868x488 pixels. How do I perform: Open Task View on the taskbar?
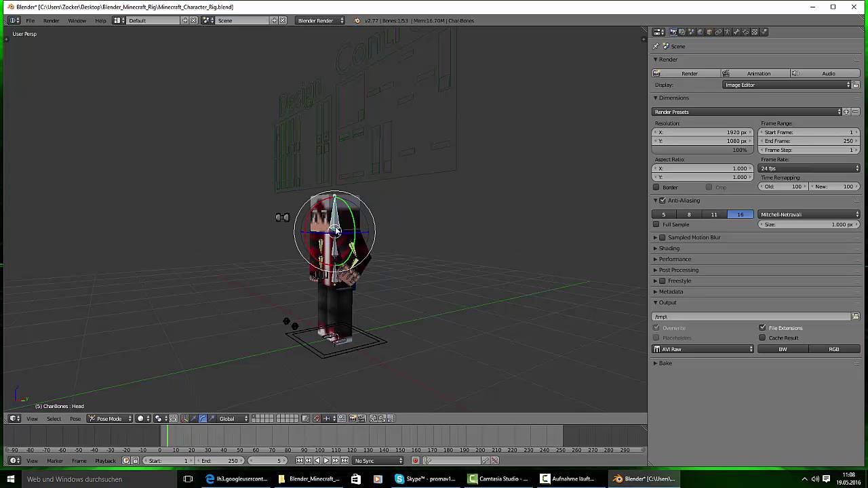coord(188,479)
